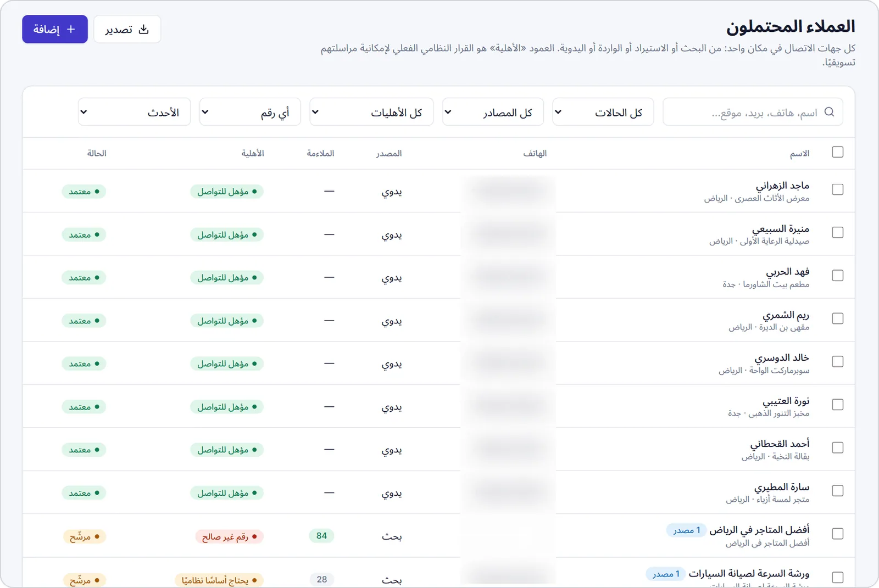Click the يدوي source for خالد الدوسري
Viewport: 879px width, 588px height.
tap(392, 364)
